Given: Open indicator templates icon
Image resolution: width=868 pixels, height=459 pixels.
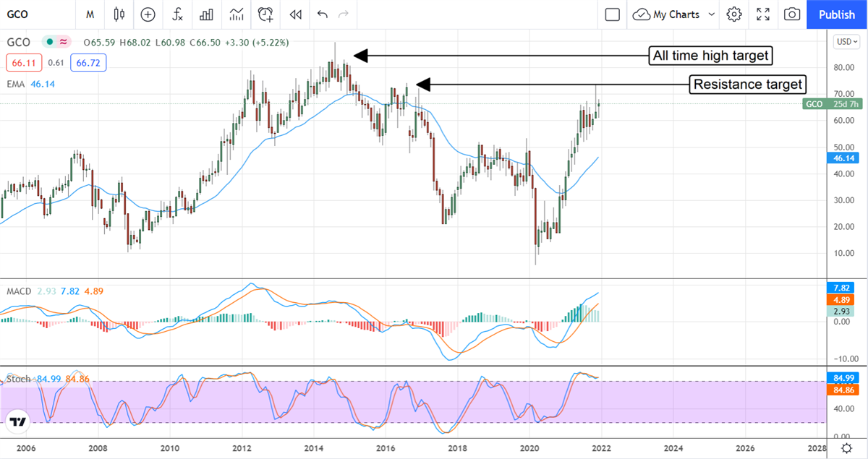Looking at the screenshot, I should pyautogui.click(x=236, y=14).
